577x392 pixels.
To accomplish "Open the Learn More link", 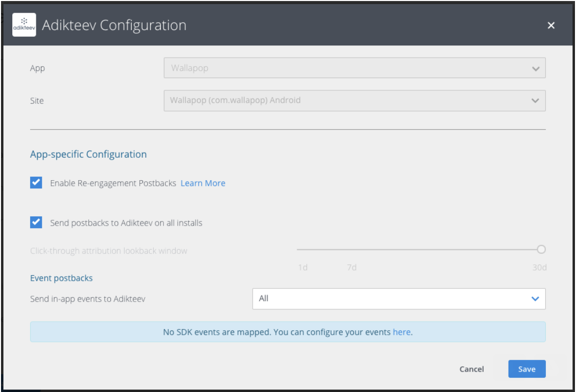I will tap(203, 183).
